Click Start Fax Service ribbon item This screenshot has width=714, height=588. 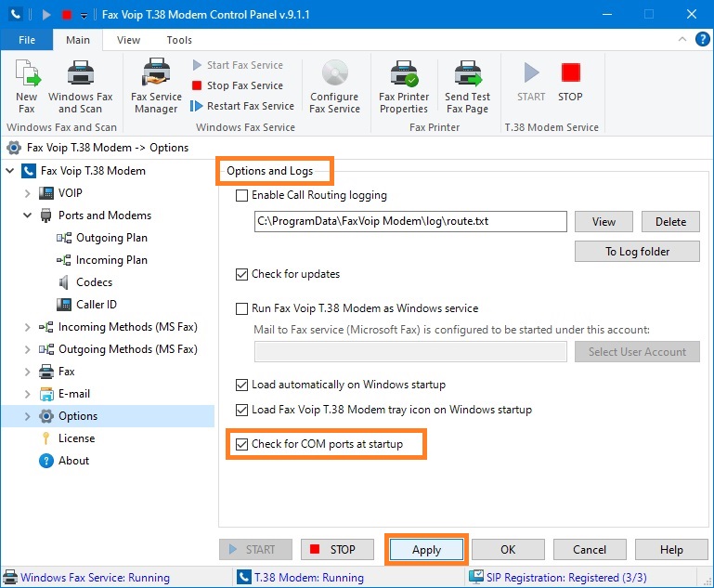tap(238, 65)
